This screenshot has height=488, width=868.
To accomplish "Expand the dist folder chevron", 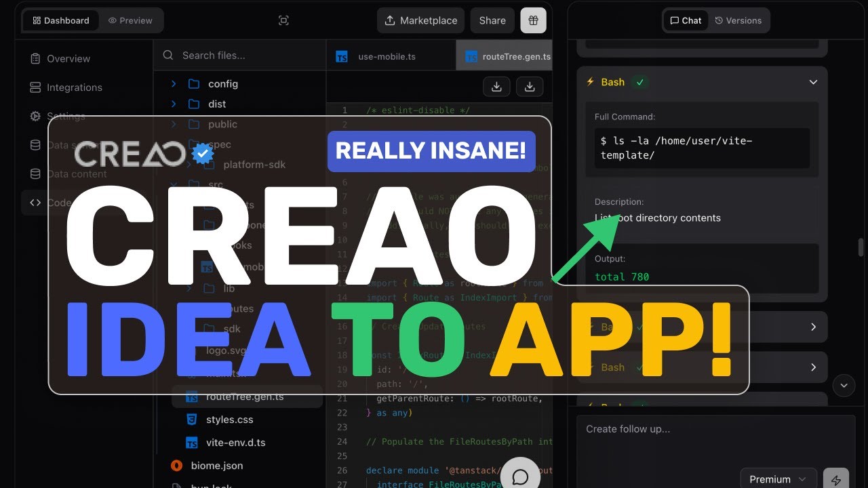I will pyautogui.click(x=174, y=104).
